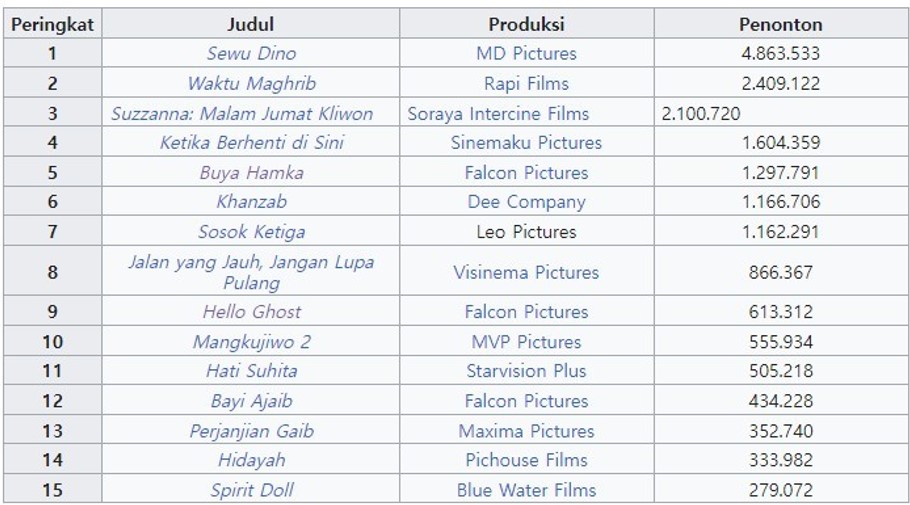Click the Penonton column header
The width and height of the screenshot is (910, 505).
(x=781, y=24)
